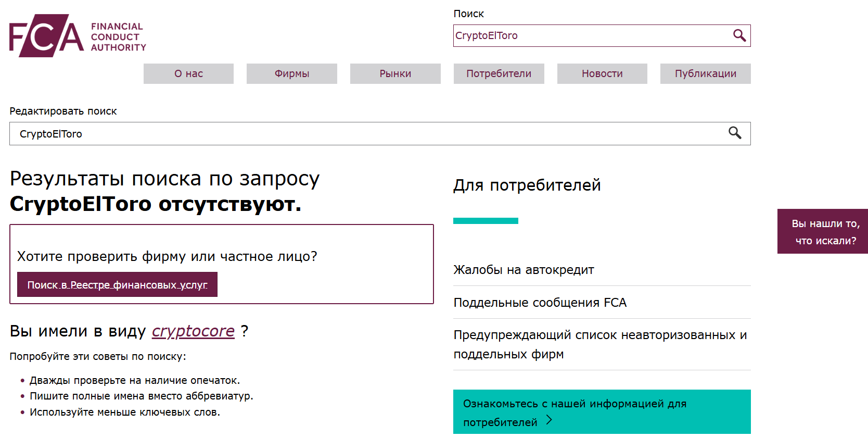Click the header search magnifier icon
Viewport: 868px width, 437px height.
tap(739, 35)
